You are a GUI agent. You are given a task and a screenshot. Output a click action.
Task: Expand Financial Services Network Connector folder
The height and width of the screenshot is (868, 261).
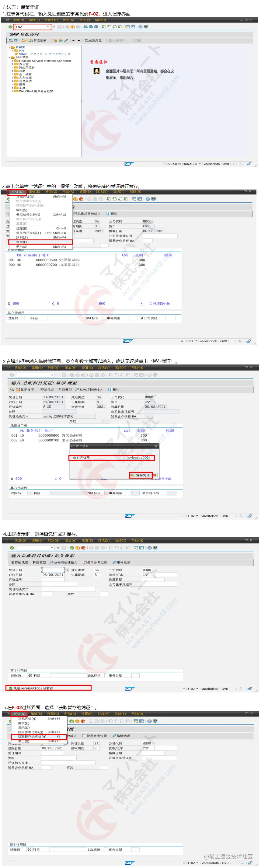(13, 61)
